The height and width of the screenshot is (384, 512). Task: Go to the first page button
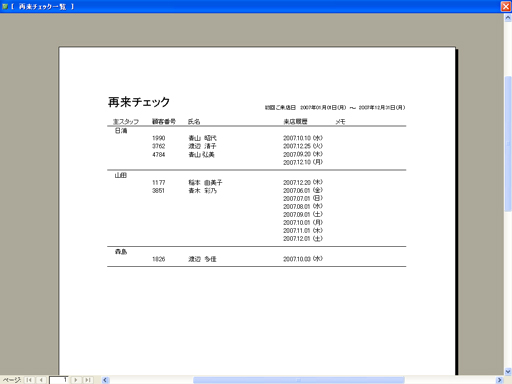pos(29,380)
